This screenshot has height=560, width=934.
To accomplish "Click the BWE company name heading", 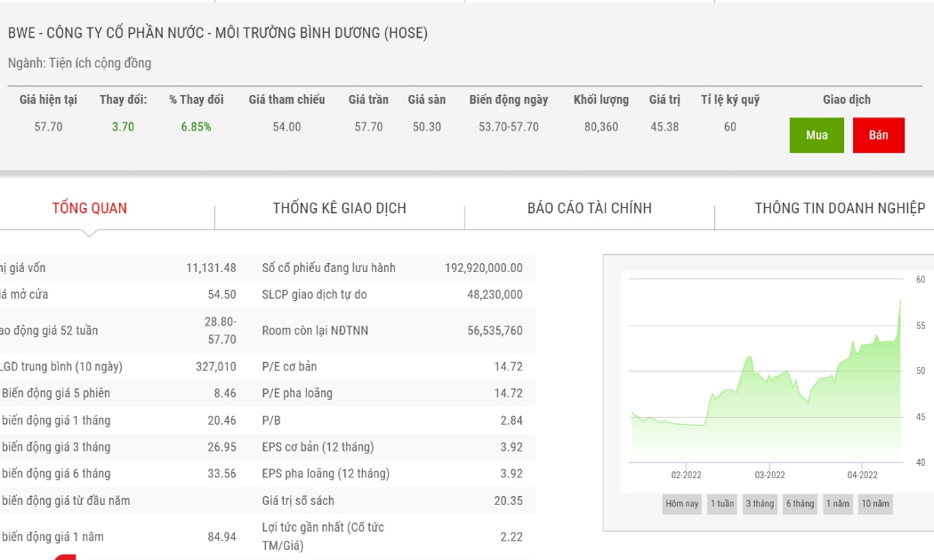I will point(217,33).
